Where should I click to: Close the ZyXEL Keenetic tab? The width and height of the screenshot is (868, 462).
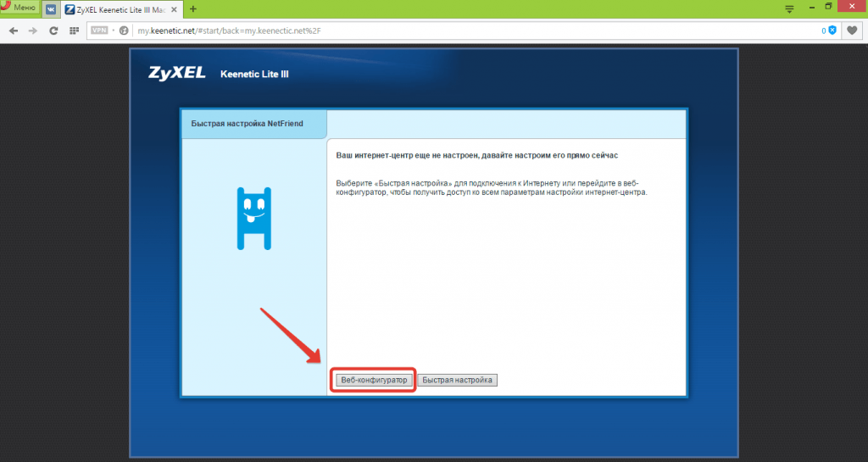(175, 9)
